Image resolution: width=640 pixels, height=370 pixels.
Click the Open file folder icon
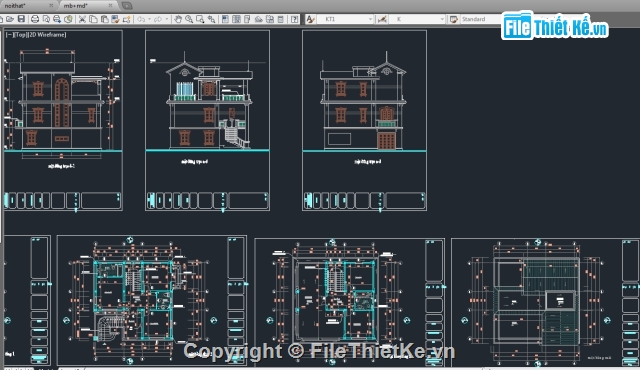point(10,19)
